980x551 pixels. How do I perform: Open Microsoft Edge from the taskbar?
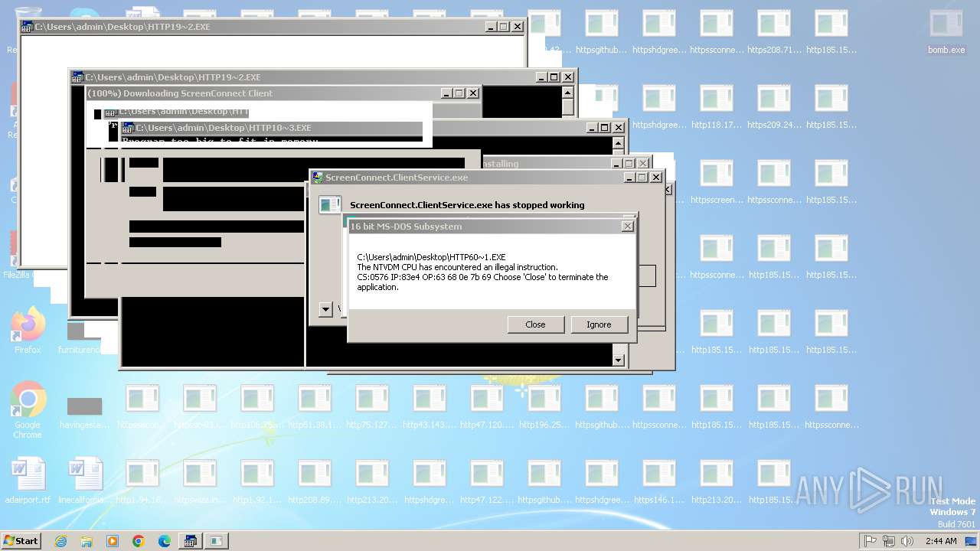coord(165,541)
